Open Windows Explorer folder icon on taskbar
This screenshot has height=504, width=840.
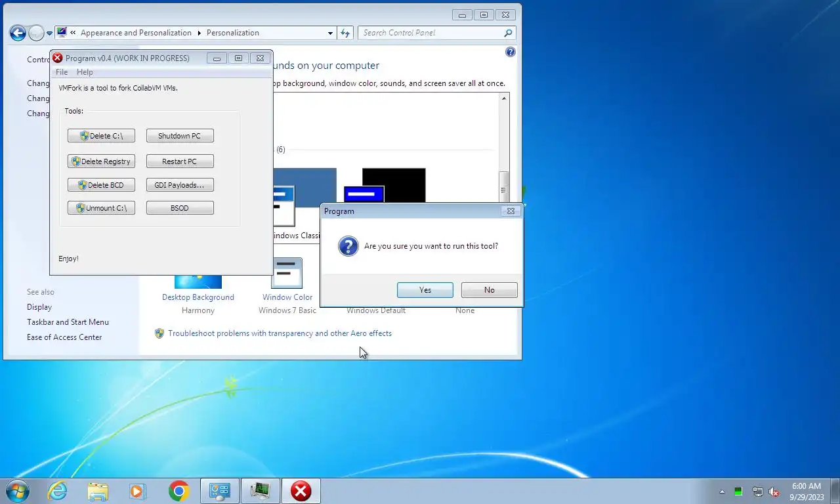pos(98,491)
